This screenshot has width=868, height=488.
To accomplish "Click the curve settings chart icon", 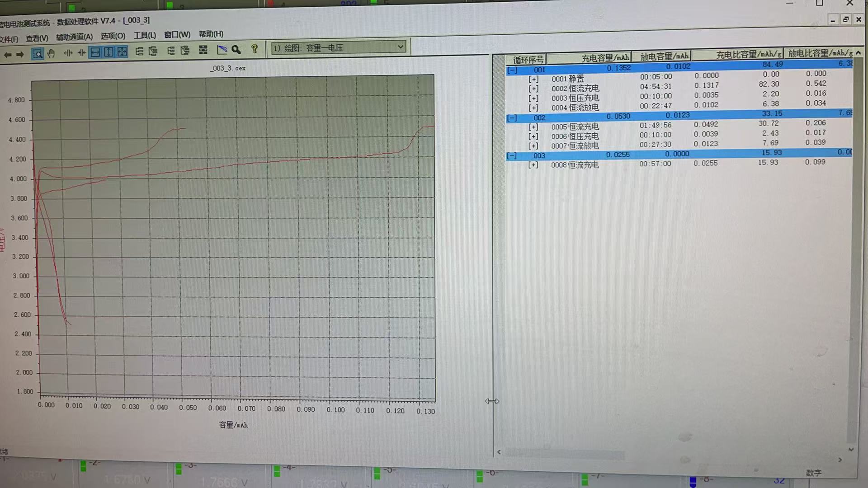I will (222, 49).
